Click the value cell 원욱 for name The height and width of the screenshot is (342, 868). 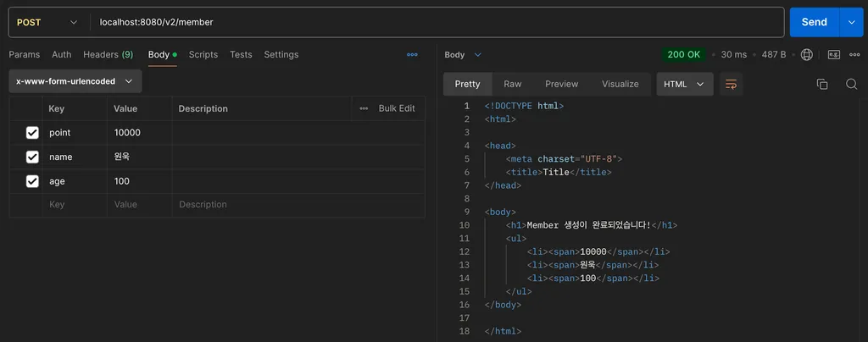click(x=140, y=157)
